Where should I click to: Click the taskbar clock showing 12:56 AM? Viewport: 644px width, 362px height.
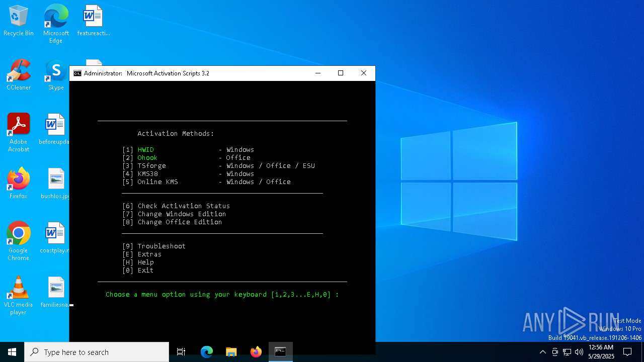[x=601, y=352]
